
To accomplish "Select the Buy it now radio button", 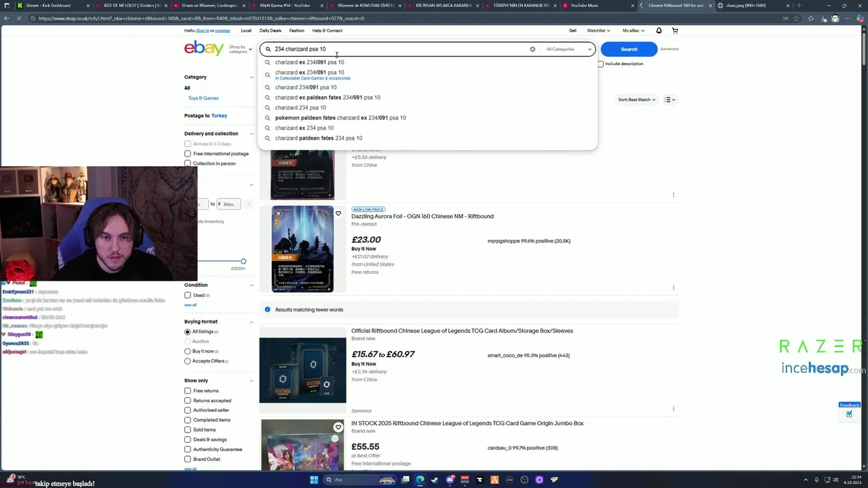I will [188, 351].
